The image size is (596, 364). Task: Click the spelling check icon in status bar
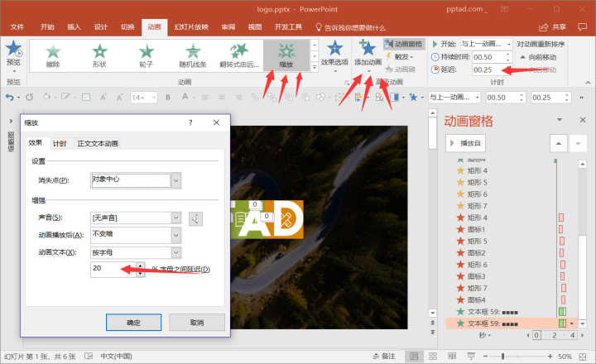pos(89,356)
